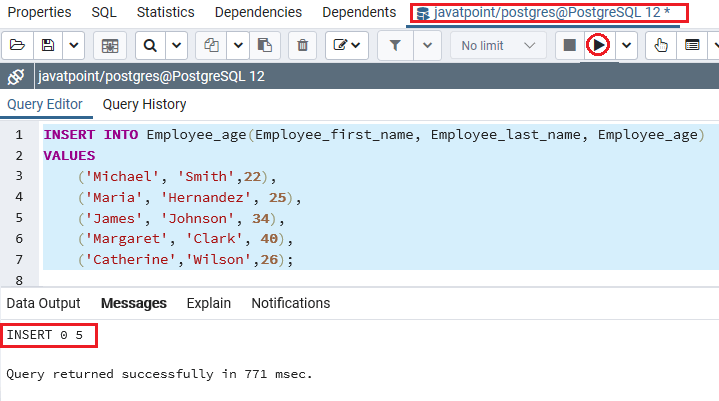Expand the execute options dropdown arrow
The width and height of the screenshot is (719, 401).
pyautogui.click(x=626, y=45)
